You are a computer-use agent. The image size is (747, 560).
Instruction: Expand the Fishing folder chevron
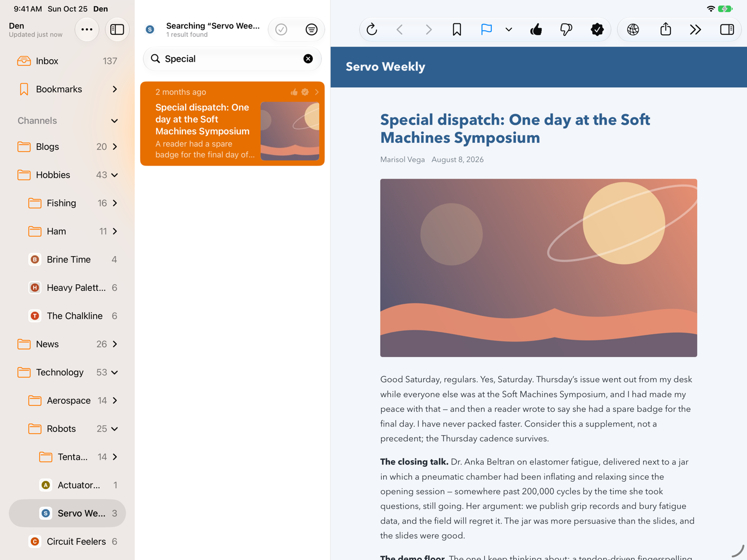(x=115, y=203)
